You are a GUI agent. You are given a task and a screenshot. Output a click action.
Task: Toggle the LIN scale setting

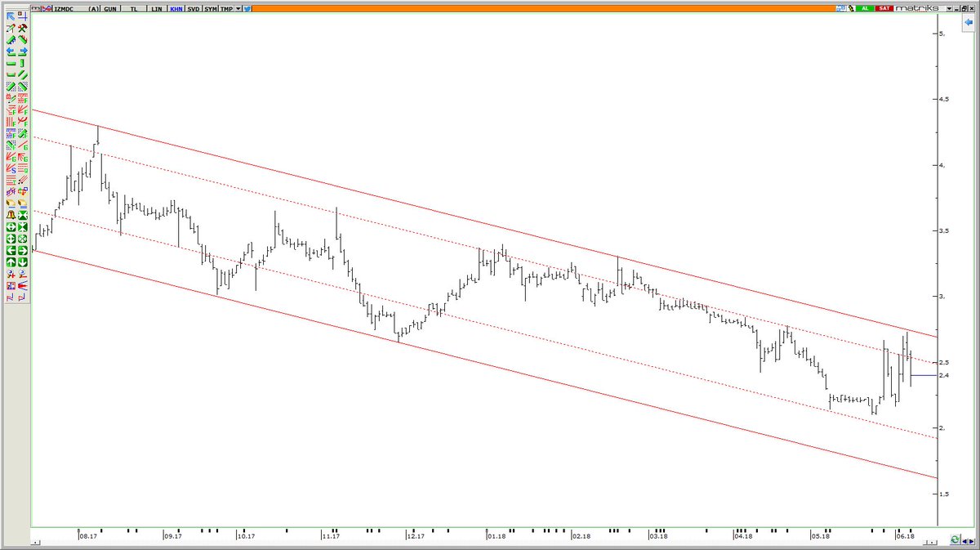click(x=157, y=8)
